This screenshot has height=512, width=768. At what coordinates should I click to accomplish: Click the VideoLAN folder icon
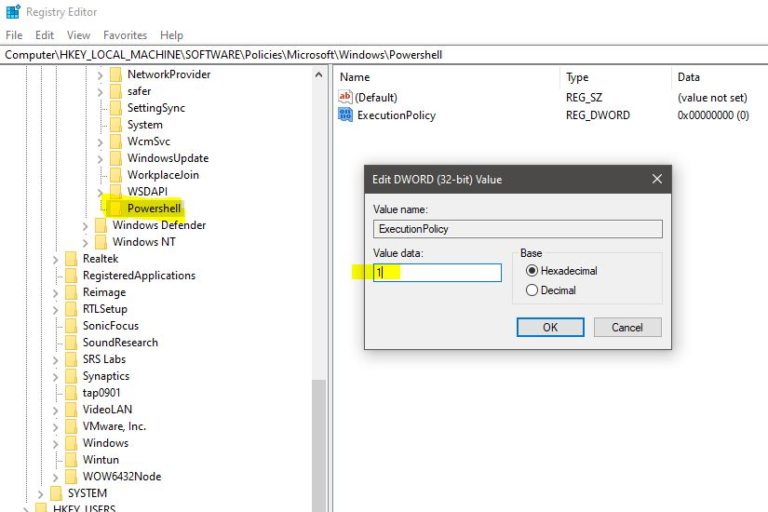[x=71, y=410]
